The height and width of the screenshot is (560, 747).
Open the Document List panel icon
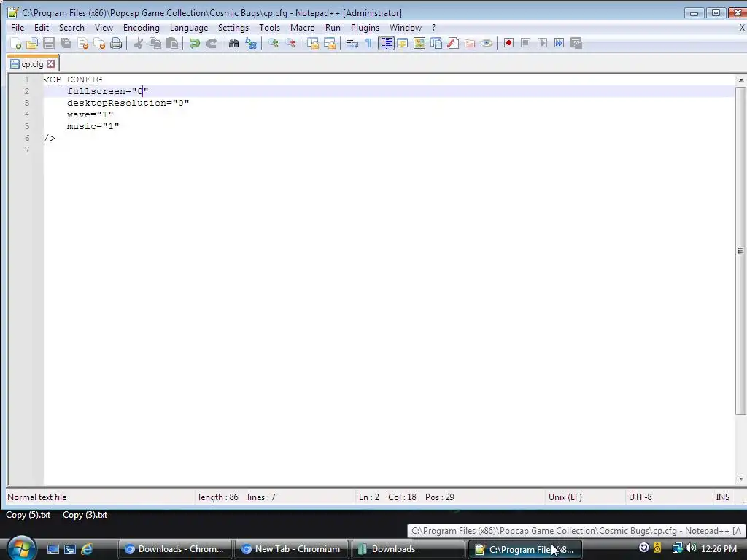(436, 43)
